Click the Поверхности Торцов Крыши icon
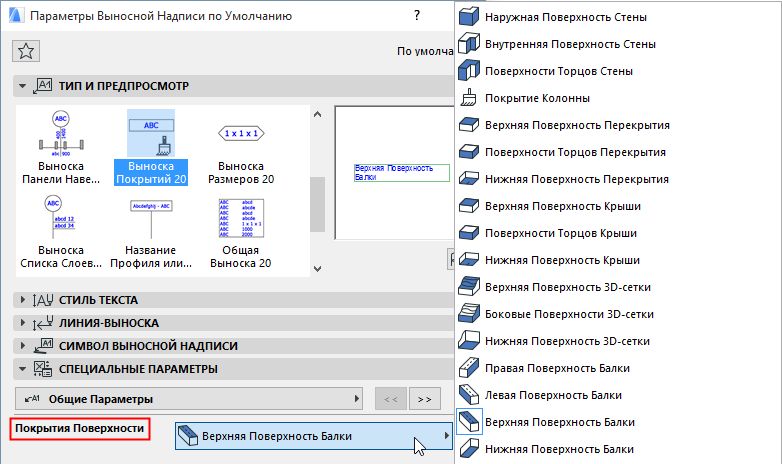This screenshot has height=464, width=782. pos(469,232)
